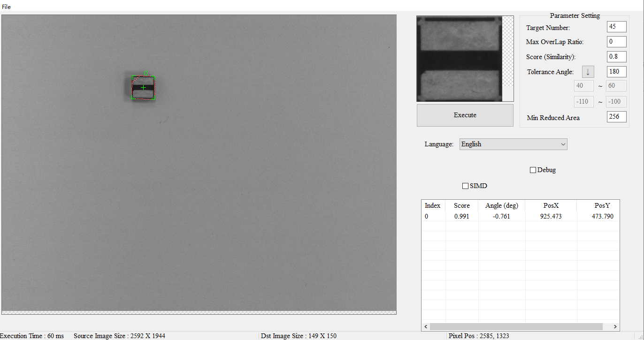The image size is (644, 340).
Task: Click the score value 0.991
Action: point(462,217)
